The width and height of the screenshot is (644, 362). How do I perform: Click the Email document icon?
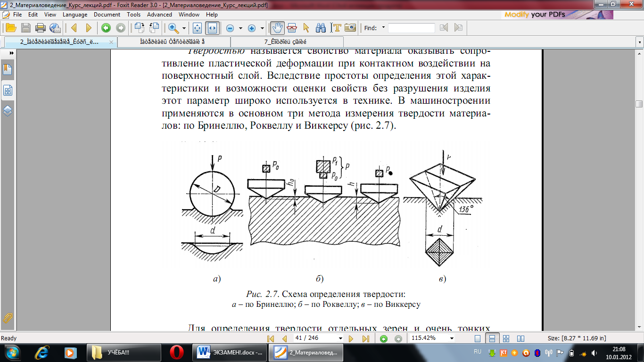[55, 28]
